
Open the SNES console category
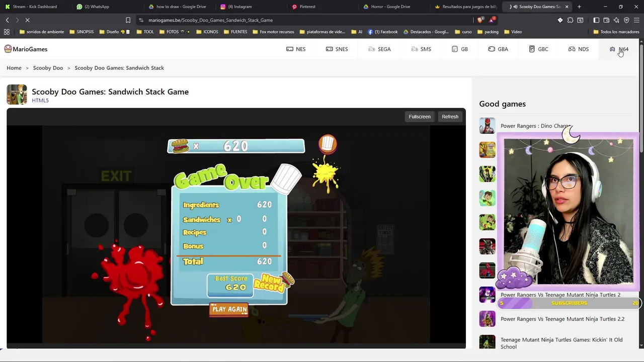(337, 49)
